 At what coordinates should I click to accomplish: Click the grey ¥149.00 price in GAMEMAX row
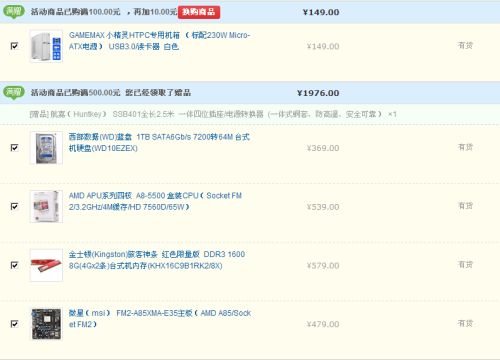click(x=323, y=46)
